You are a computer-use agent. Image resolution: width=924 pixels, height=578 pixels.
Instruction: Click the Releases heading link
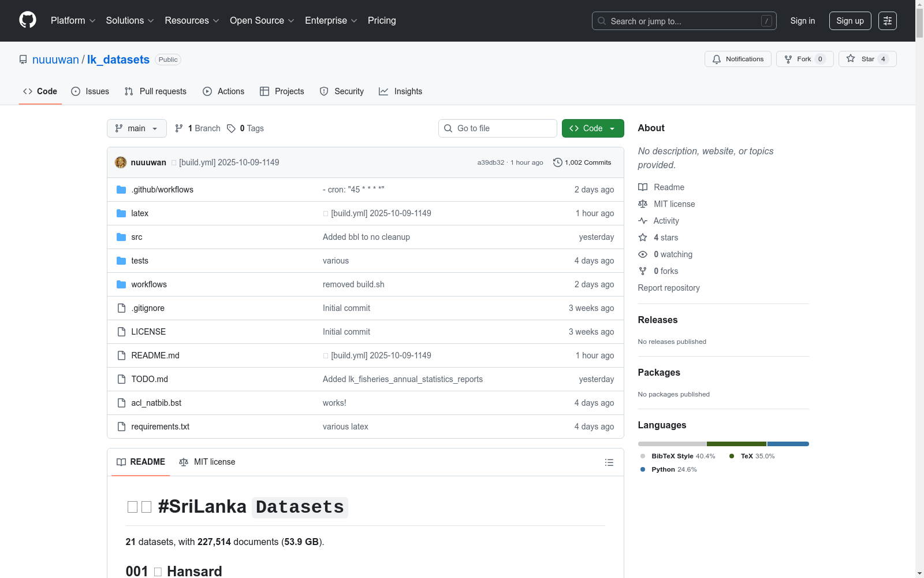click(x=658, y=320)
